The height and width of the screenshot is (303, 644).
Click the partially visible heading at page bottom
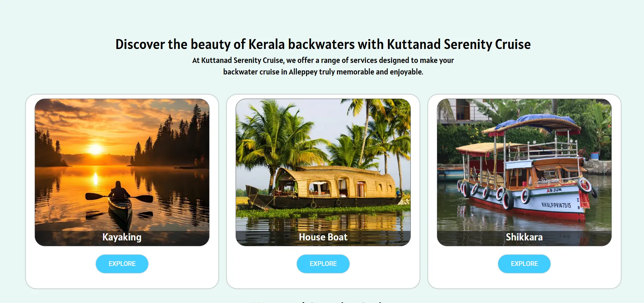click(322, 301)
